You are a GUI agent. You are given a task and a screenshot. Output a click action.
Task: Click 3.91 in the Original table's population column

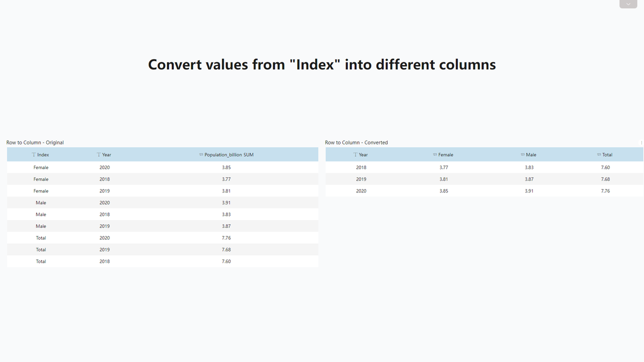[x=226, y=203]
